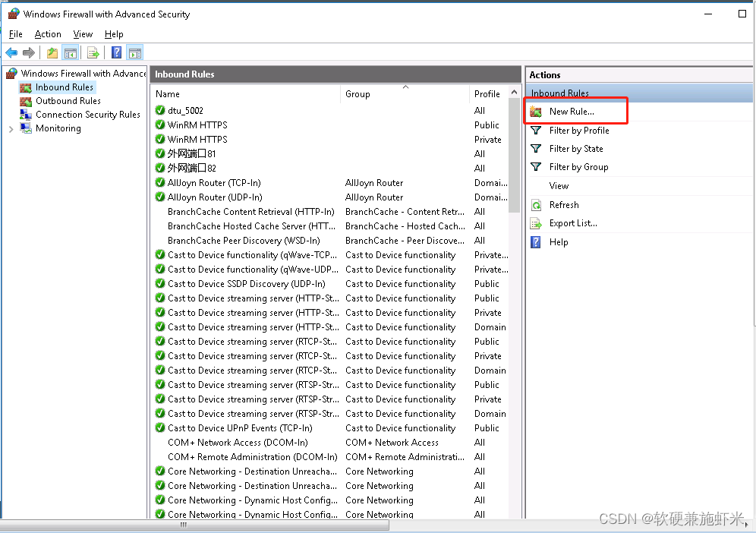This screenshot has height=533, width=756.
Task: Sort by the Name column header
Action: coord(246,94)
